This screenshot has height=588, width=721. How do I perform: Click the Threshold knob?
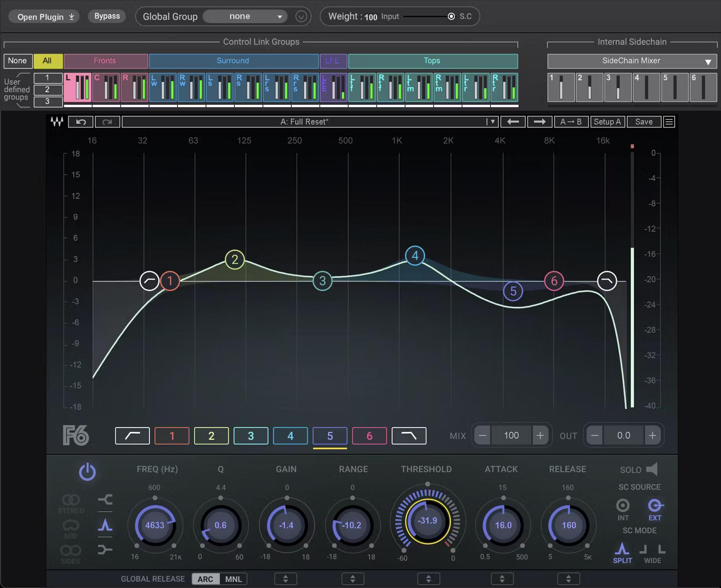pos(428,521)
